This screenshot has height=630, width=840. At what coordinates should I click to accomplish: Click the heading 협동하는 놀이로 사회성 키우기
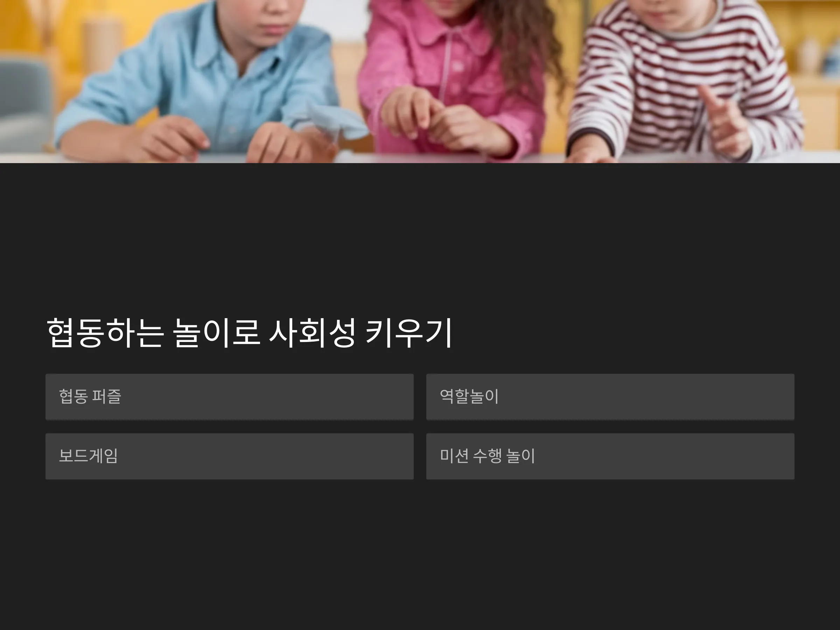pos(250,333)
